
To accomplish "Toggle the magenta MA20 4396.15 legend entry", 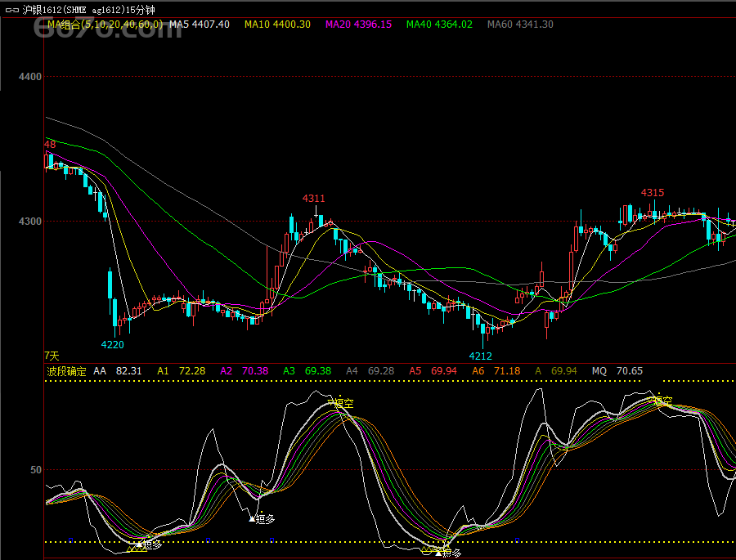I will (358, 25).
